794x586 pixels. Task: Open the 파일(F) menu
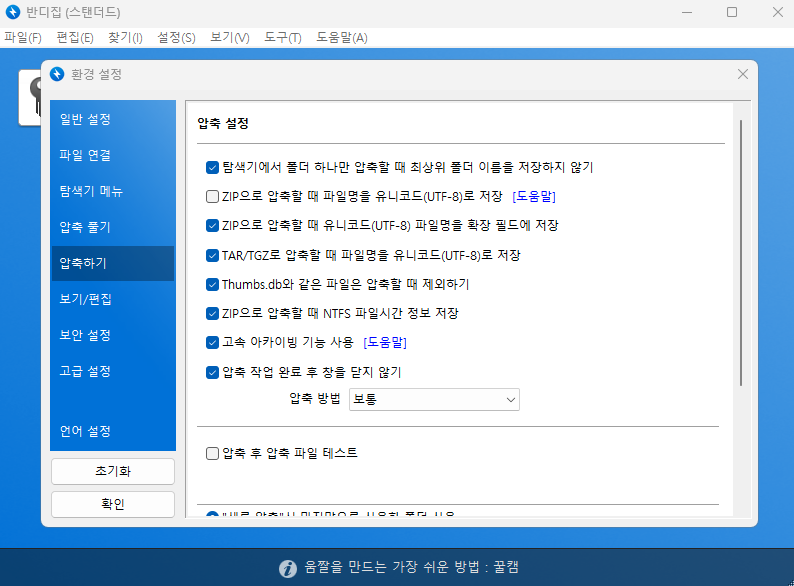point(23,37)
